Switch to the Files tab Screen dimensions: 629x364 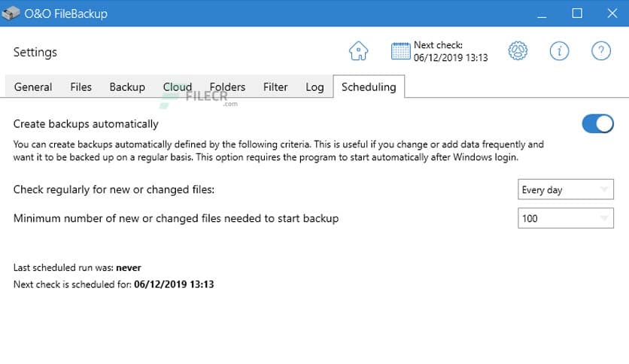pos(81,87)
